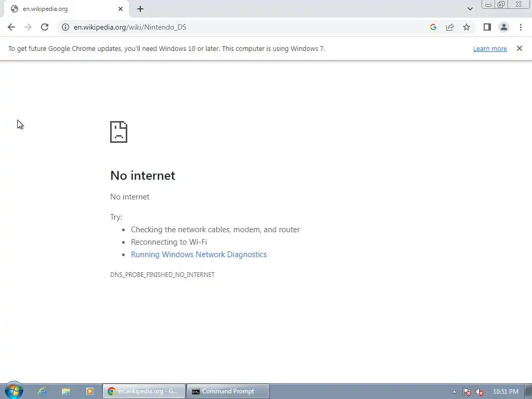532x399 pixels.
Task: Click 'Checking the network cables, modem, and router'
Action: coord(216,230)
